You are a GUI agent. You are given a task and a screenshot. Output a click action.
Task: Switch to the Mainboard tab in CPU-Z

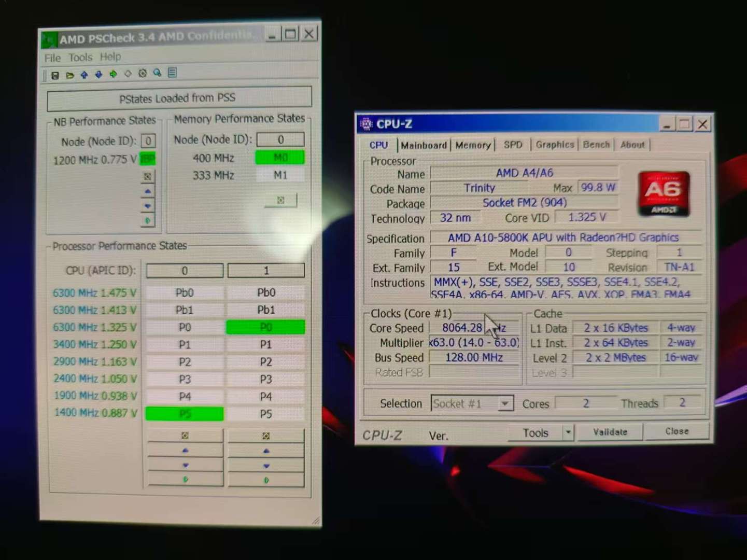pyautogui.click(x=424, y=145)
